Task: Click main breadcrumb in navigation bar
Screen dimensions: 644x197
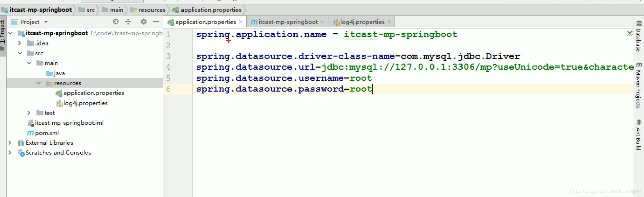Action: pyautogui.click(x=113, y=10)
